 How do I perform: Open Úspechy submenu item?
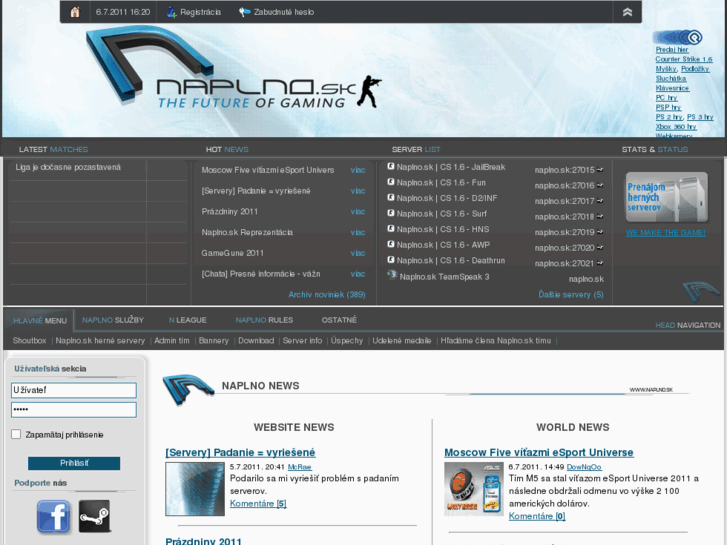point(347,340)
